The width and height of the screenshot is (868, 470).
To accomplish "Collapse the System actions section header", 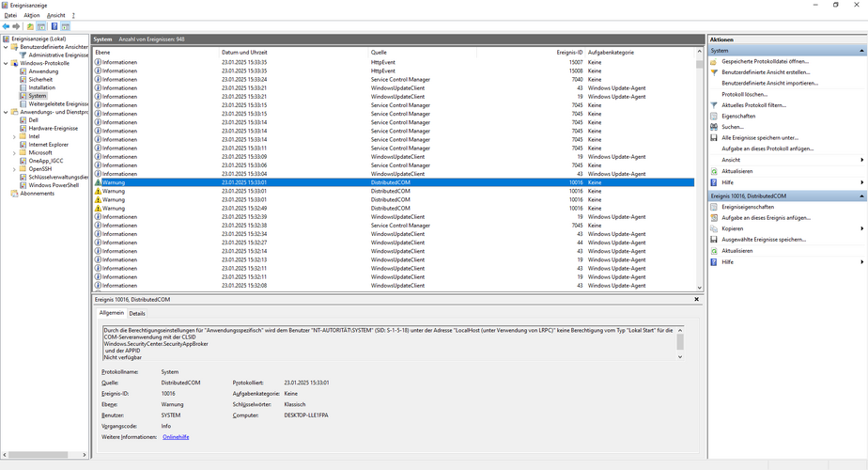I will 861,51.
